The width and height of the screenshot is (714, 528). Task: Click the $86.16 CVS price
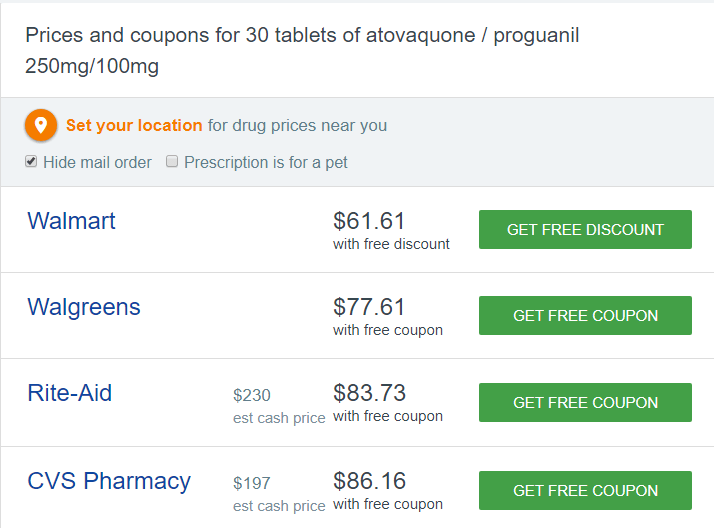coord(369,481)
